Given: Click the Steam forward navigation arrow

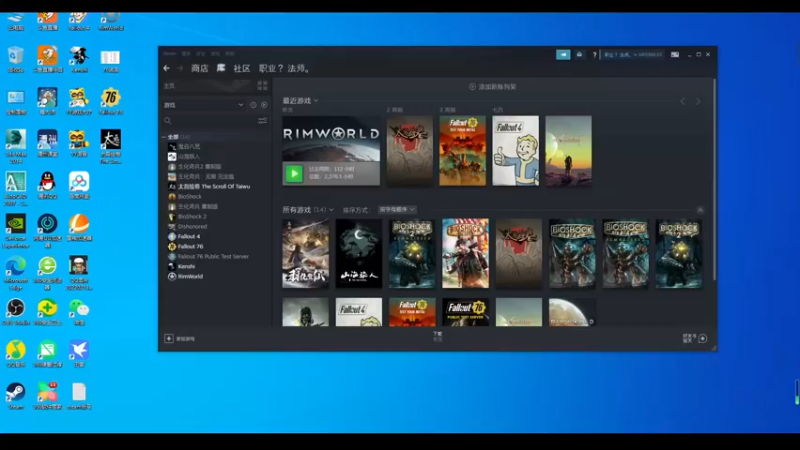Looking at the screenshot, I should tap(180, 68).
